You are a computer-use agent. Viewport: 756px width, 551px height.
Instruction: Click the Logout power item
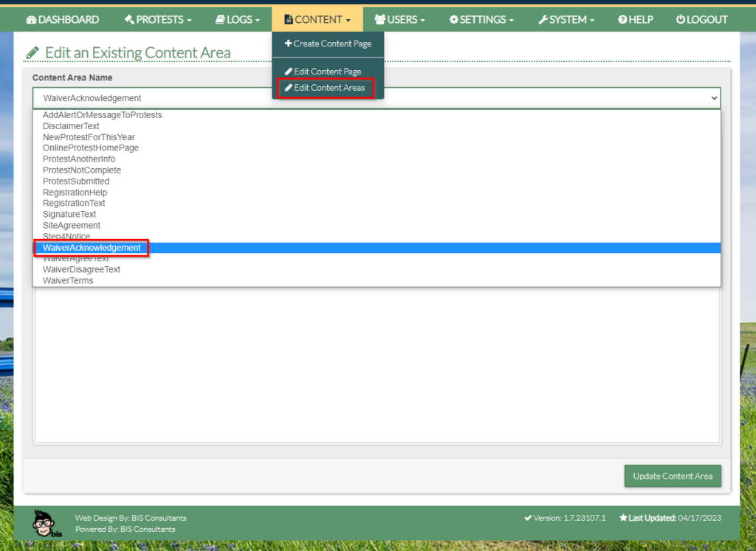[x=702, y=19]
